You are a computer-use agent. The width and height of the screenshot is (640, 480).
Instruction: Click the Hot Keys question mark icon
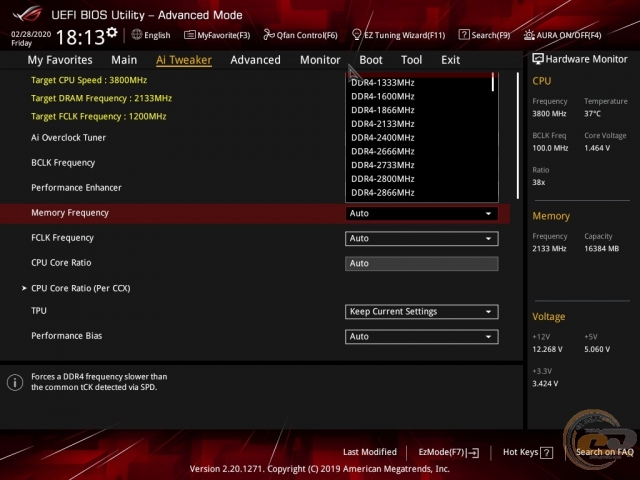click(x=546, y=453)
